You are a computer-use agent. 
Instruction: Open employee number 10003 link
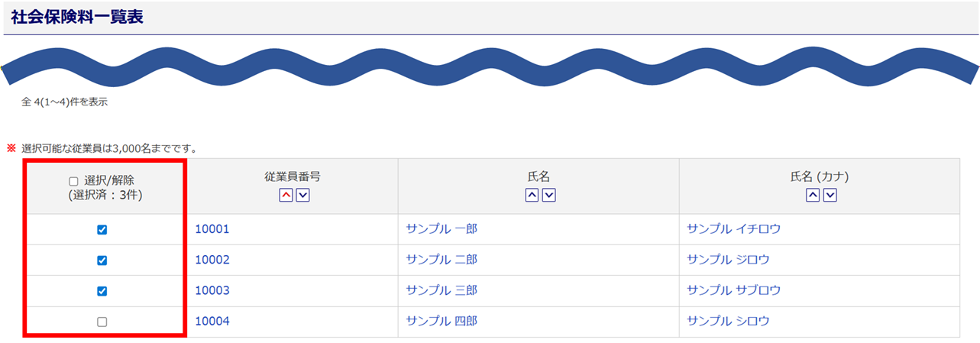pyautogui.click(x=212, y=290)
